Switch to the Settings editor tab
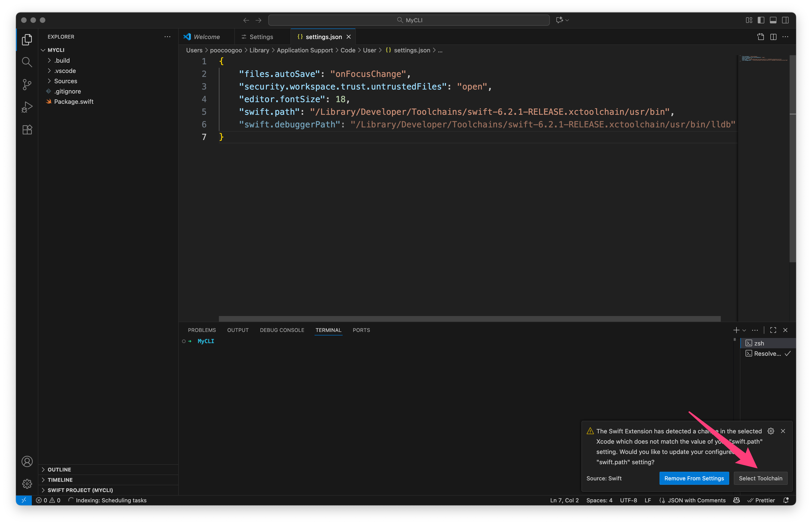 click(261, 37)
